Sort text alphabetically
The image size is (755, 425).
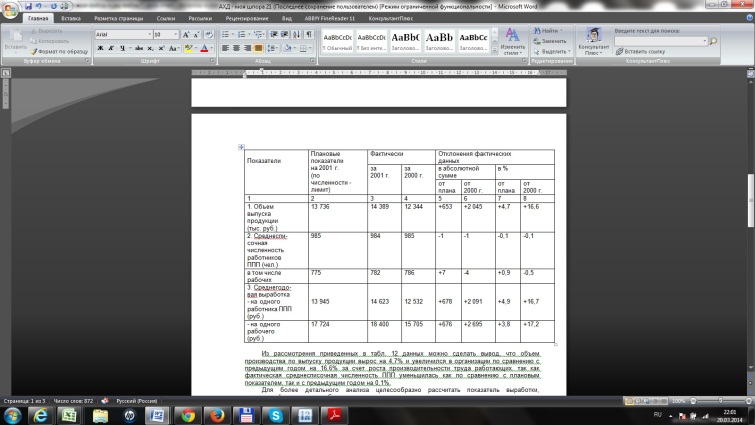click(x=297, y=35)
